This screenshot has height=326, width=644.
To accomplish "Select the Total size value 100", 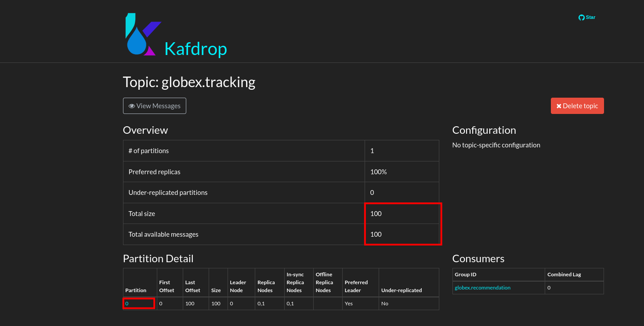I will pos(376,214).
